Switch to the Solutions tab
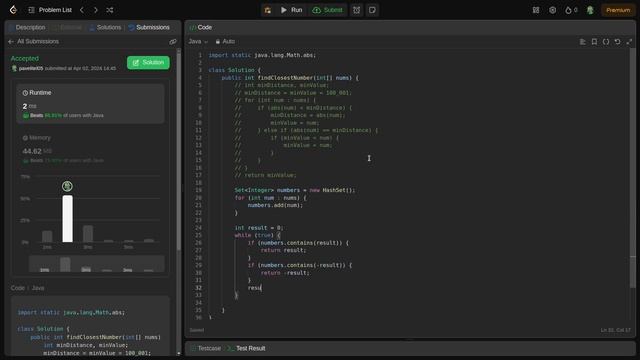The width and height of the screenshot is (640, 360). 105,27
